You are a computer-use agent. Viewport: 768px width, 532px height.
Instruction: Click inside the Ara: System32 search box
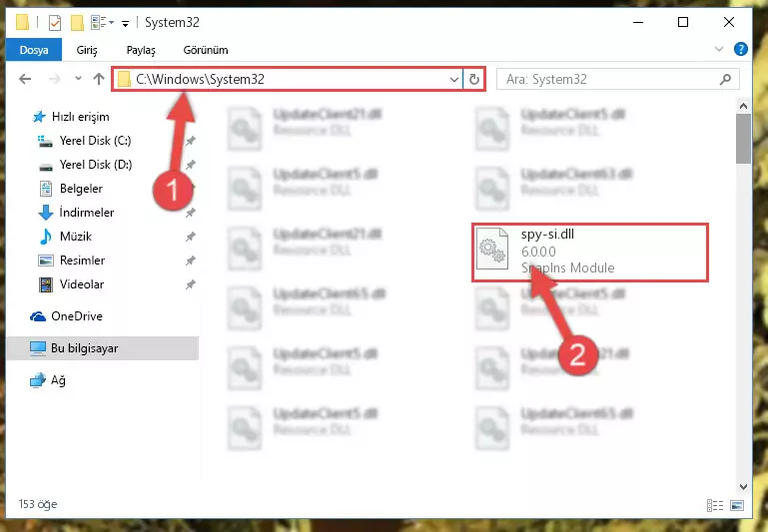[609, 79]
